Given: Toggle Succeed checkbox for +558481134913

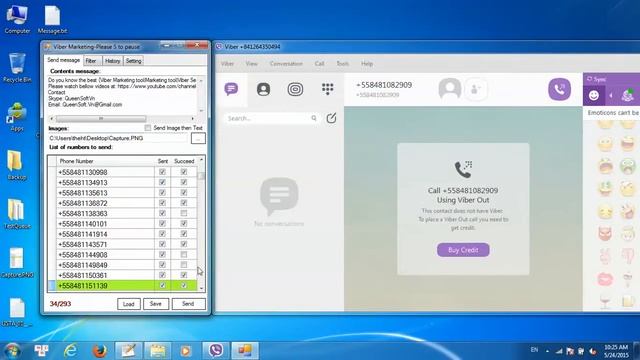Looking at the screenshot, I should tap(184, 182).
